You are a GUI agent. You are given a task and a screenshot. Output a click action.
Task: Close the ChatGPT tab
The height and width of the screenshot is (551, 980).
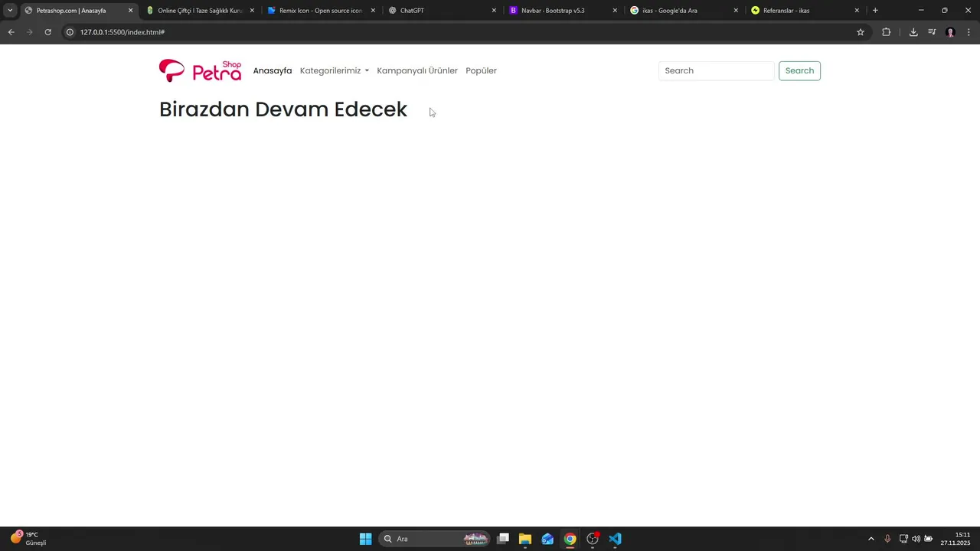[494, 11]
